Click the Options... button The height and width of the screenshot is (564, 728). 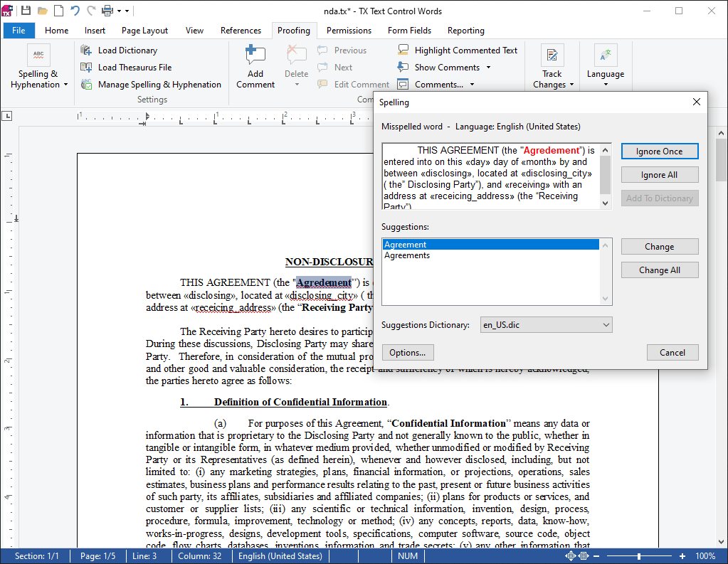(x=408, y=353)
